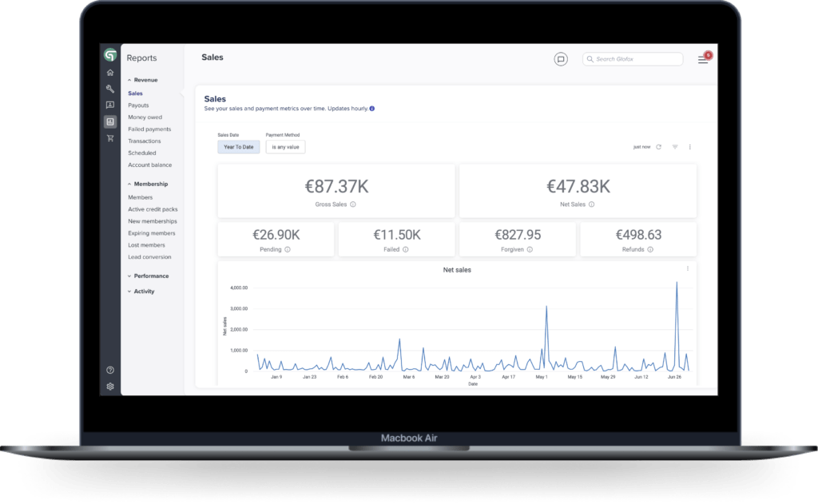Click the €26.90K Pending value
818x504 pixels.
pos(276,235)
